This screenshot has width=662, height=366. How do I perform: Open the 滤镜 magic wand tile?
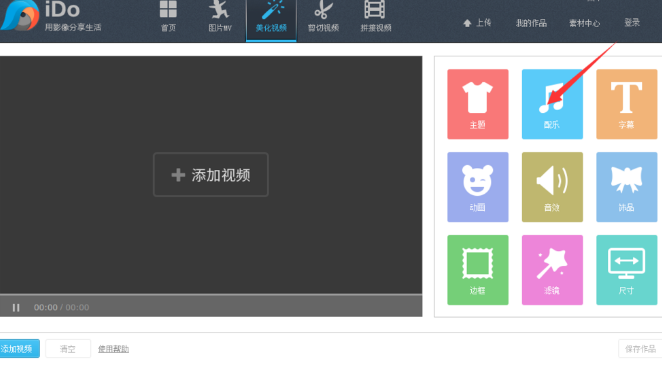552,270
